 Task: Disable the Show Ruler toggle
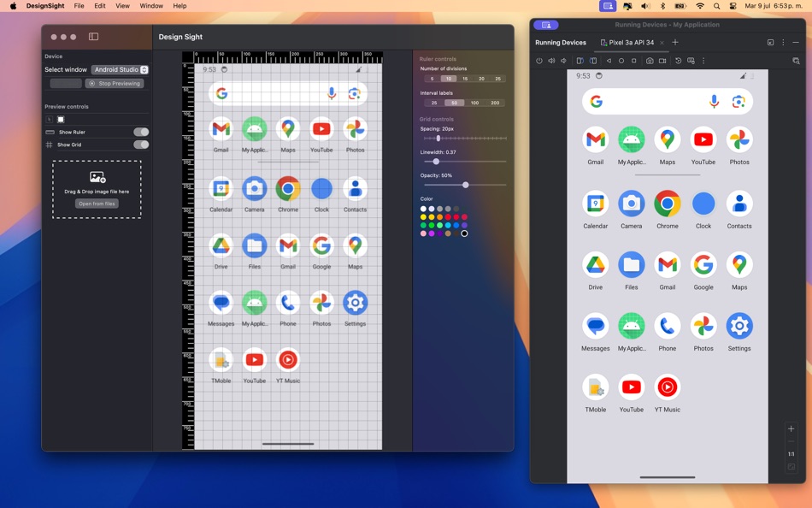(x=139, y=132)
